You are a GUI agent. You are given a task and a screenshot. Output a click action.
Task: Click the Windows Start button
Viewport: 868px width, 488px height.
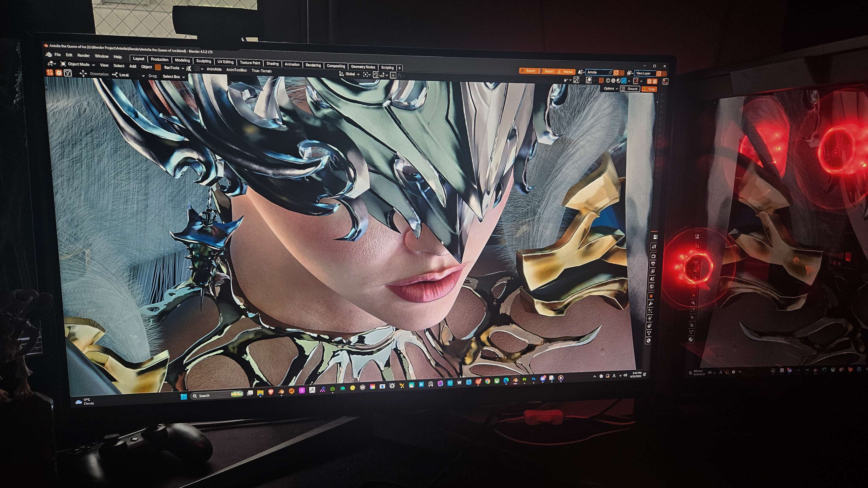coord(184,396)
